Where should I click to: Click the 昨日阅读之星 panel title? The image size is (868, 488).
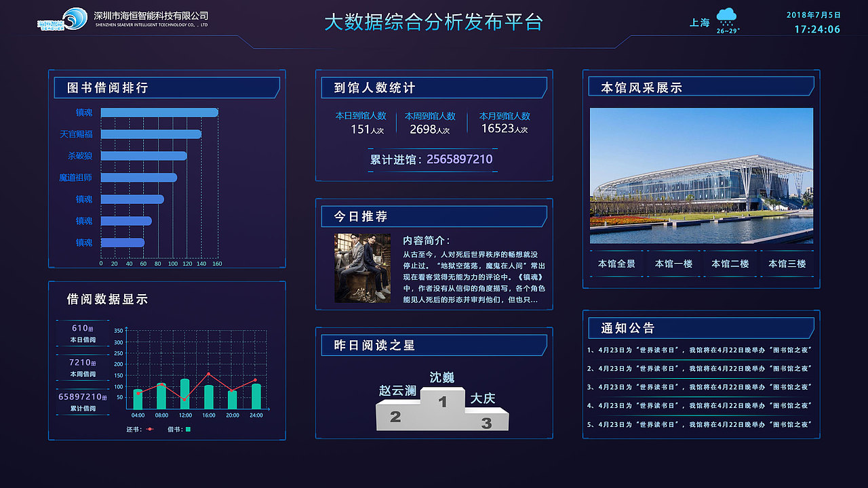tap(374, 346)
